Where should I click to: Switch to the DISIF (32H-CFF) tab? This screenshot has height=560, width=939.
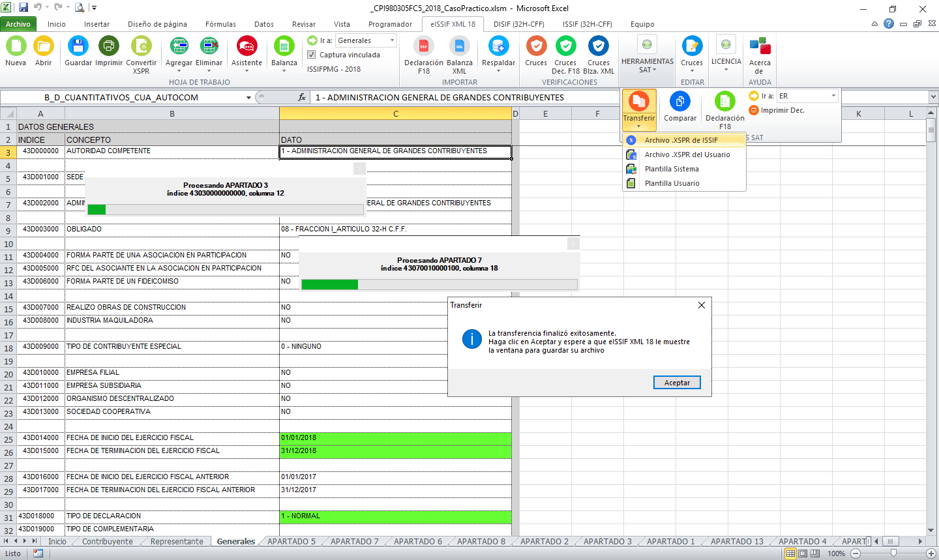[x=519, y=24]
